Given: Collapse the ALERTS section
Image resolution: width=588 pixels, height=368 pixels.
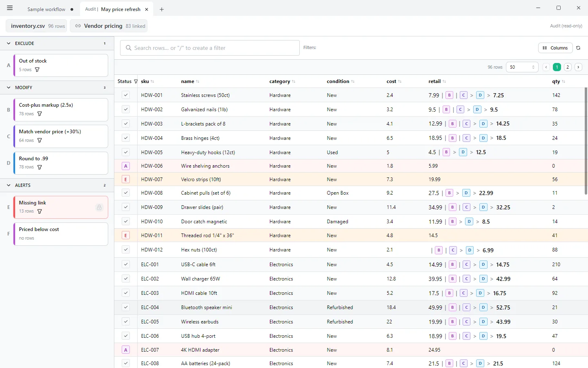Looking at the screenshot, I should (9, 185).
